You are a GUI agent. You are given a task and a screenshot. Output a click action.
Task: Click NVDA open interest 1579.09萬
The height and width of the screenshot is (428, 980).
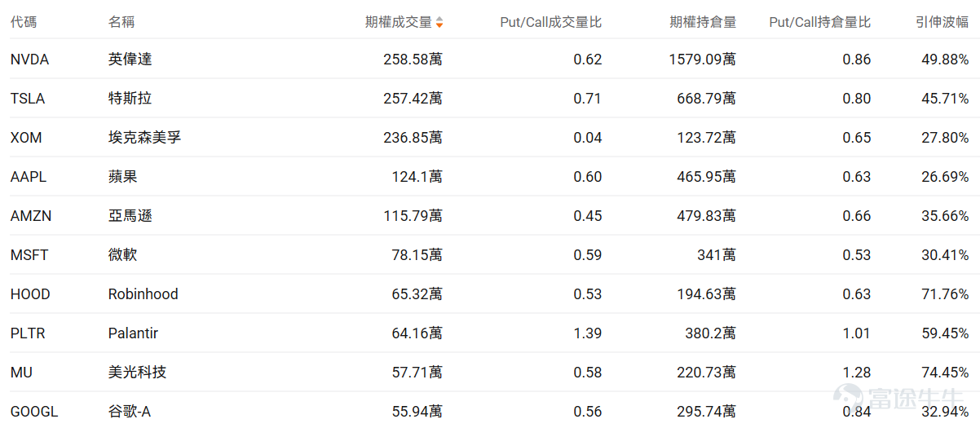tap(703, 60)
